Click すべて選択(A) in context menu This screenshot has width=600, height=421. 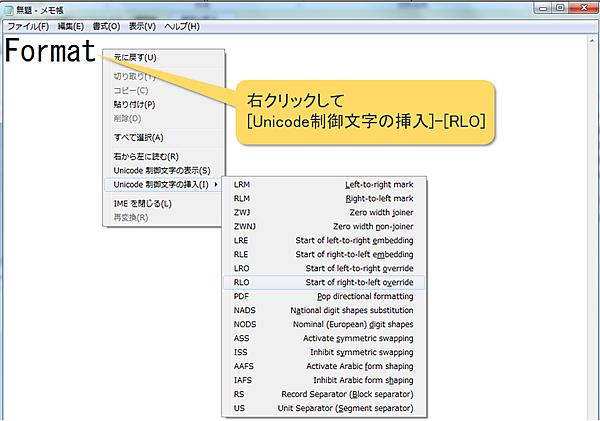coord(139,137)
